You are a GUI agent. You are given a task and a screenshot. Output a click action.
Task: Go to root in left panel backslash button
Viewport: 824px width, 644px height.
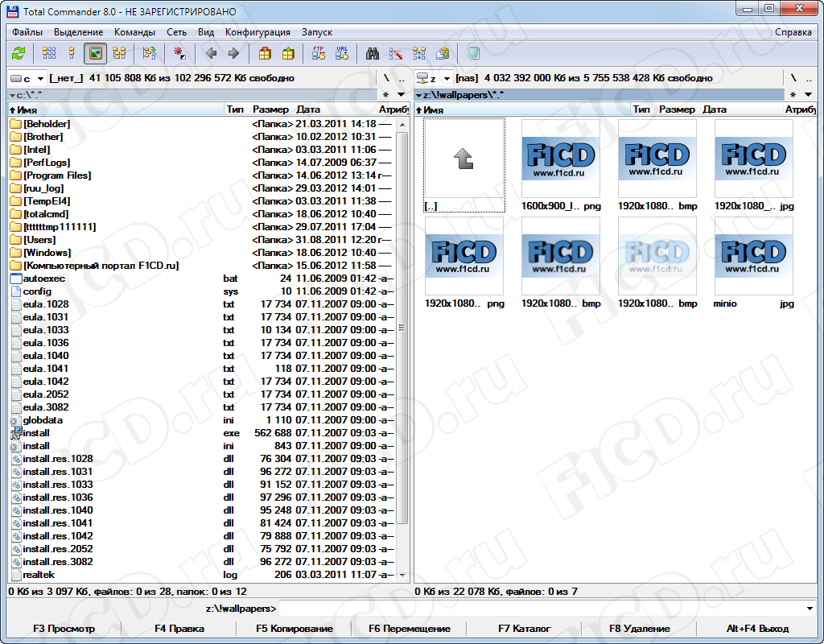tap(386, 78)
